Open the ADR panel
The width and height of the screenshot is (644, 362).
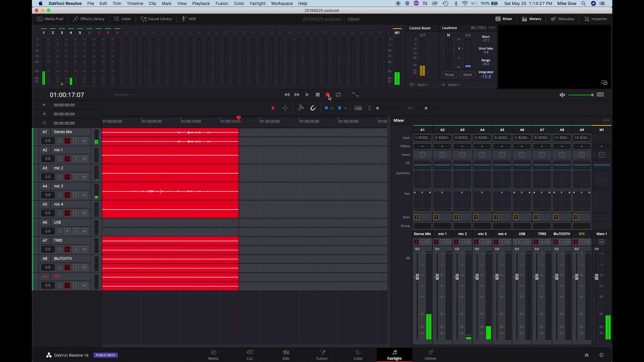coord(189,19)
